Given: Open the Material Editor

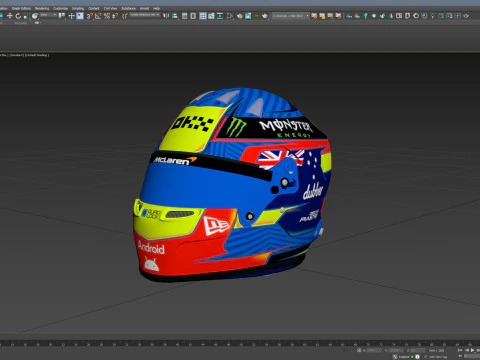Looking at the screenshot, I should click(230, 16).
